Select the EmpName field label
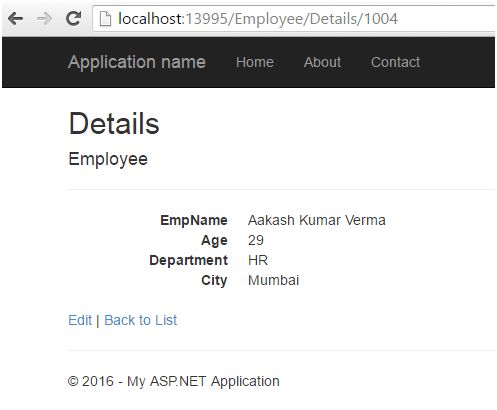The image size is (497, 410). 194,220
